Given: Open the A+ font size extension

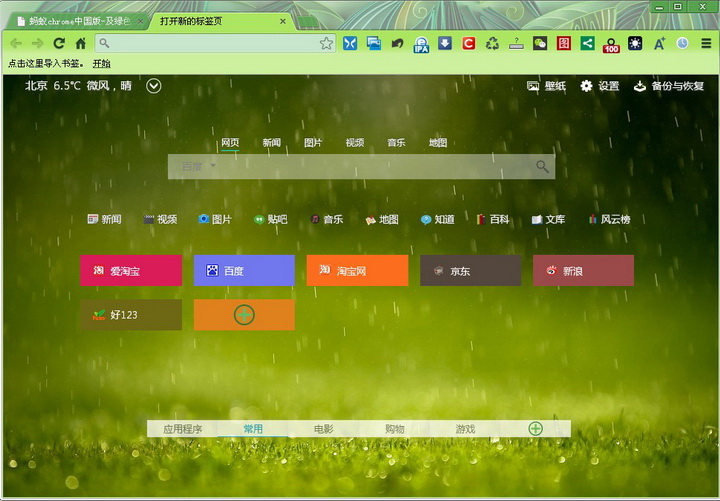Looking at the screenshot, I should point(659,44).
